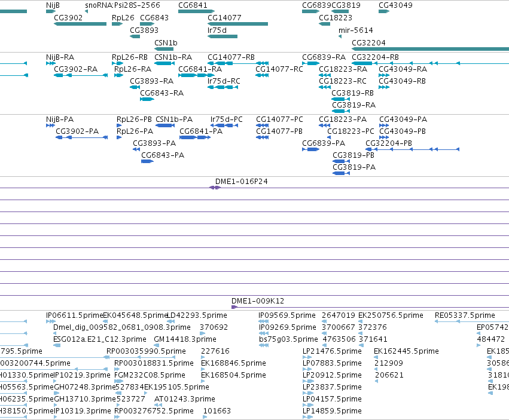Open the CG43049 gene feature
The image size is (509, 420).
pyautogui.click(x=384, y=11)
